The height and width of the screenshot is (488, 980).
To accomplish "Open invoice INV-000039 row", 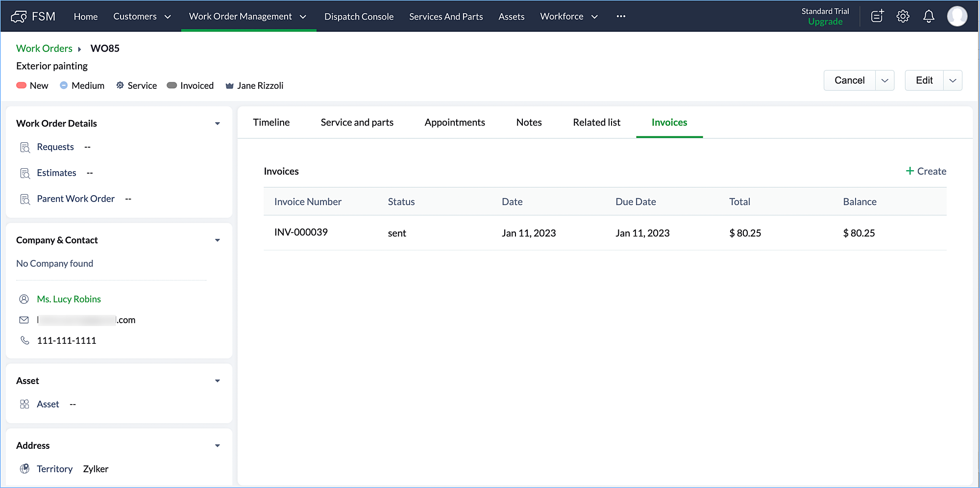I will [x=301, y=232].
